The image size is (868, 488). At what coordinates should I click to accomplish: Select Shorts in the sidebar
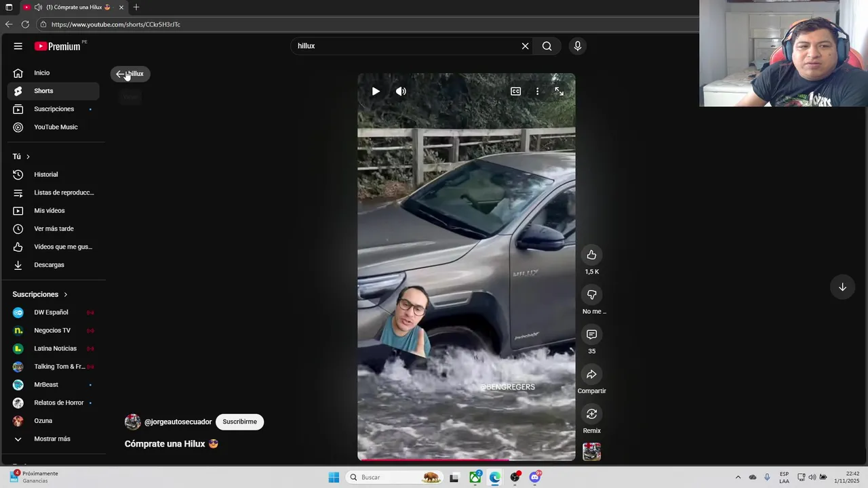click(53, 91)
